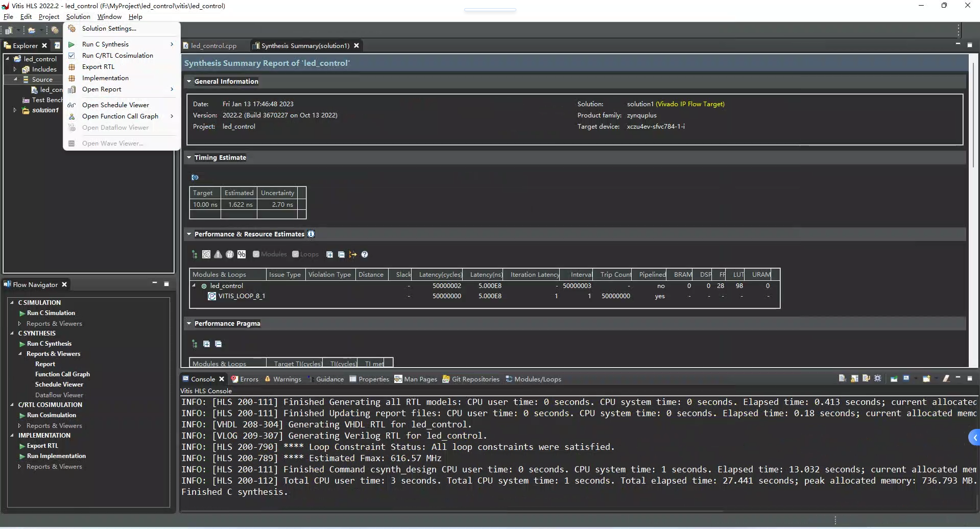Collapse Performance & Resource Estimates section
980x529 pixels.
[189, 234]
